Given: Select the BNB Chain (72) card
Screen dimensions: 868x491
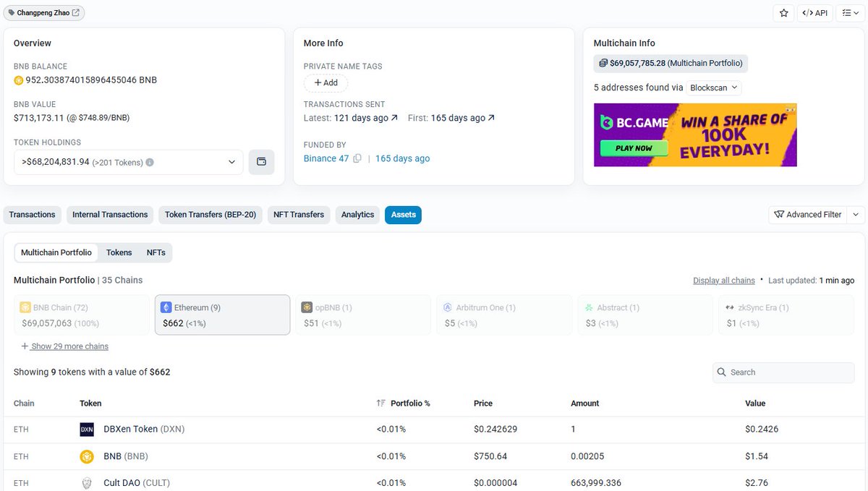Looking at the screenshot, I should [x=81, y=315].
